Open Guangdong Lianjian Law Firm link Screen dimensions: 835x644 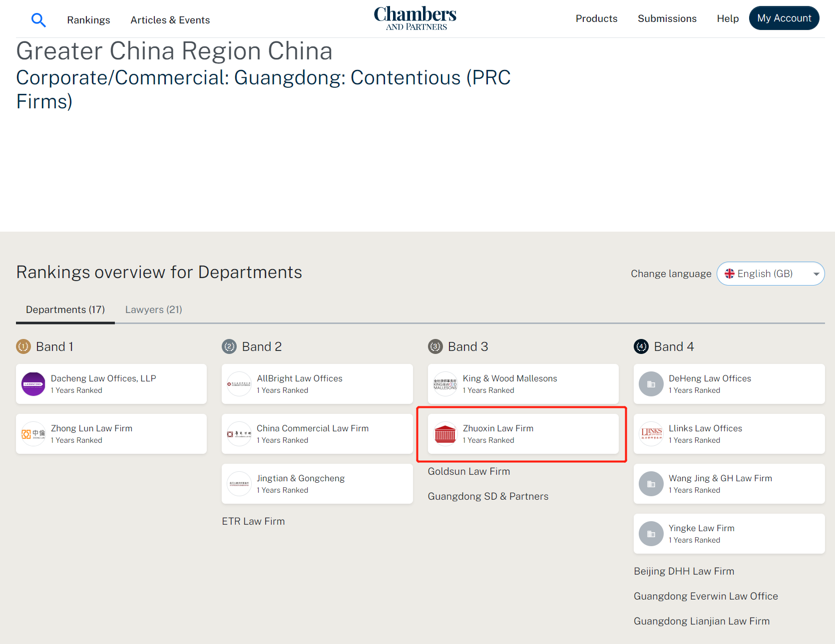[x=702, y=621]
